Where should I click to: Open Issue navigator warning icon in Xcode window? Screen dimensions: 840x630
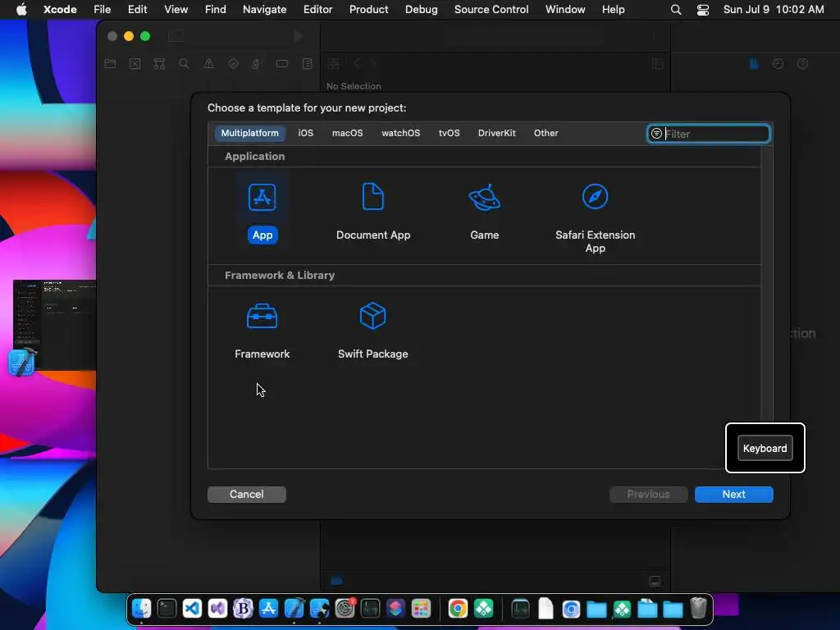pyautogui.click(x=208, y=64)
